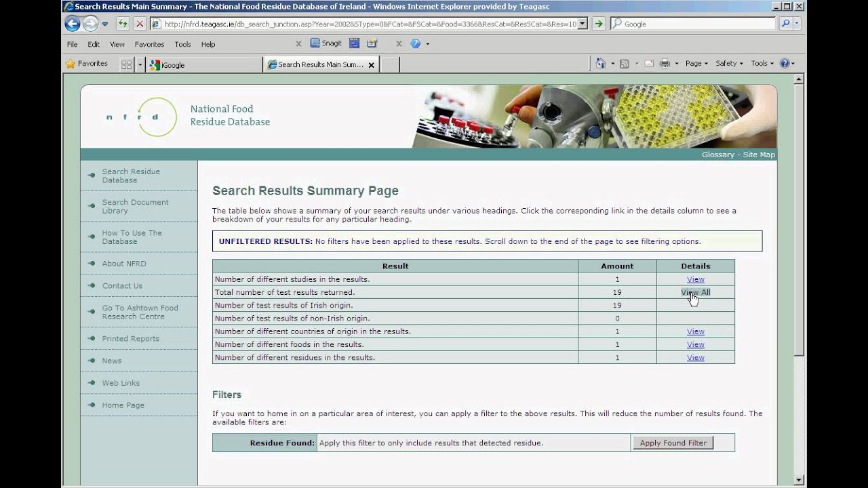The height and width of the screenshot is (488, 868).
Task: View different foods in results details
Action: (695, 344)
